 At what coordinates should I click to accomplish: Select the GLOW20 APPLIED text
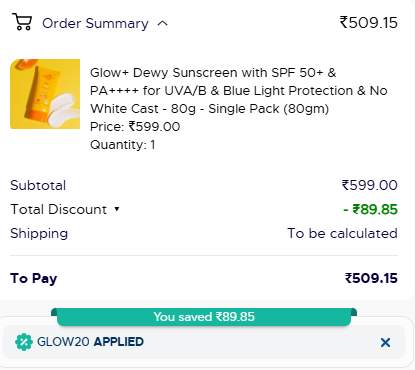tap(90, 342)
